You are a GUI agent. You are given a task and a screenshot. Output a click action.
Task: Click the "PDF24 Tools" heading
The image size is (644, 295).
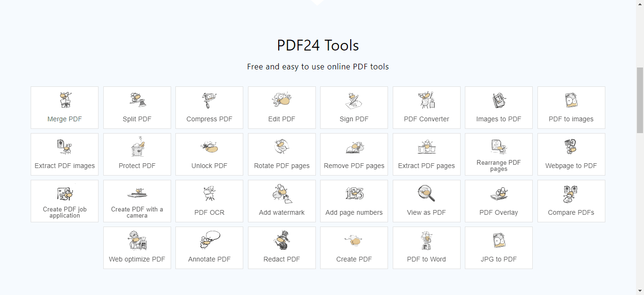[318, 45]
